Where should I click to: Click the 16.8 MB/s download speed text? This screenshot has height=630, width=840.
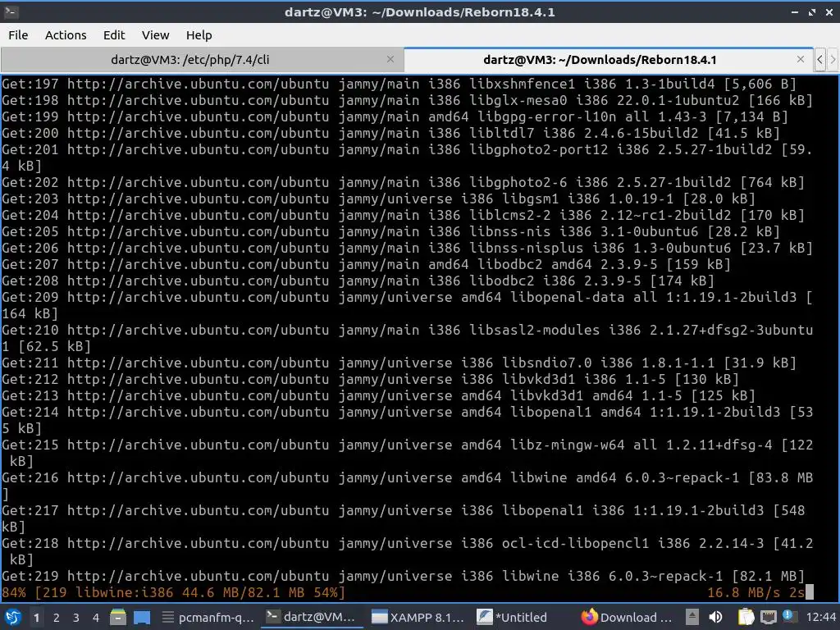(x=742, y=592)
